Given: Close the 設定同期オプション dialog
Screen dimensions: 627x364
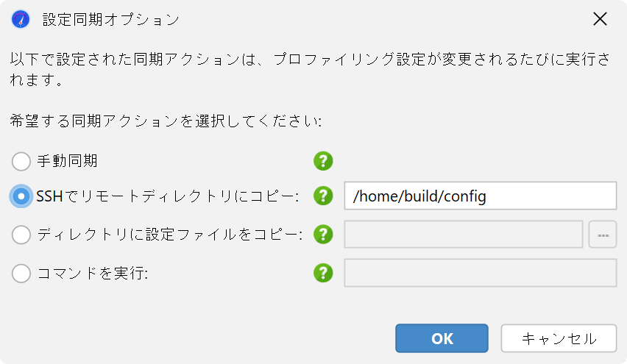Looking at the screenshot, I should point(600,19).
